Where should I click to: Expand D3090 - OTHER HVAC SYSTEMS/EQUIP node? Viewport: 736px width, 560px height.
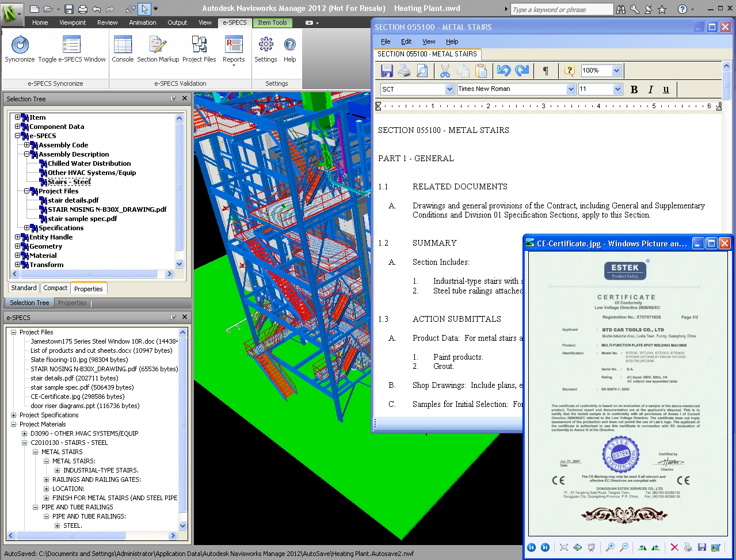(x=25, y=433)
